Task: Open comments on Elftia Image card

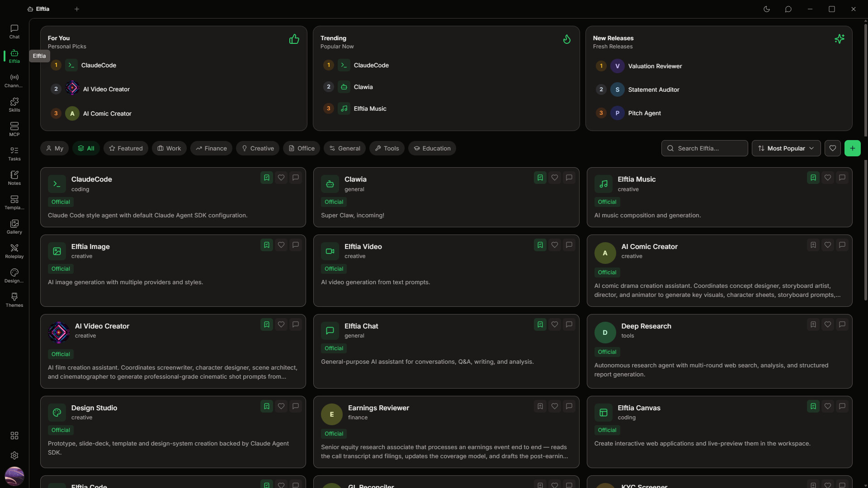Action: (296, 245)
